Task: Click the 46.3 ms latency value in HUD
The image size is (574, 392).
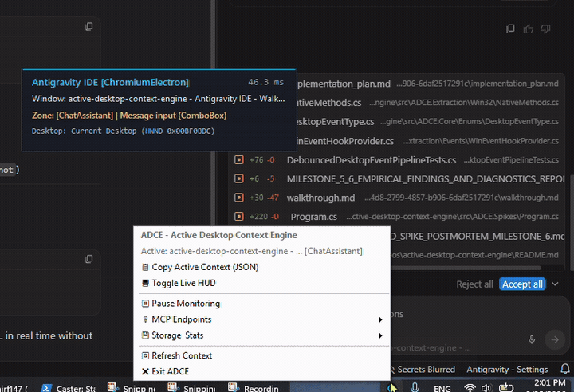Action: coord(265,82)
